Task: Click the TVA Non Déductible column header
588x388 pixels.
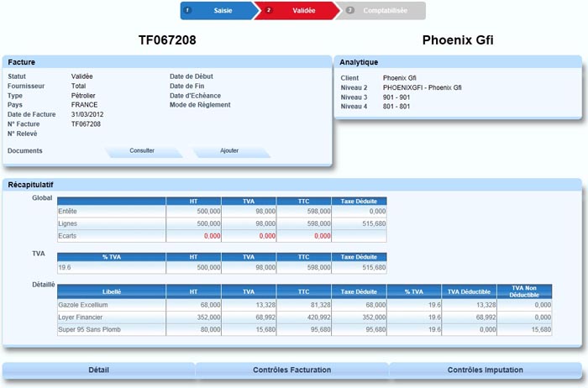Action: [x=523, y=291]
